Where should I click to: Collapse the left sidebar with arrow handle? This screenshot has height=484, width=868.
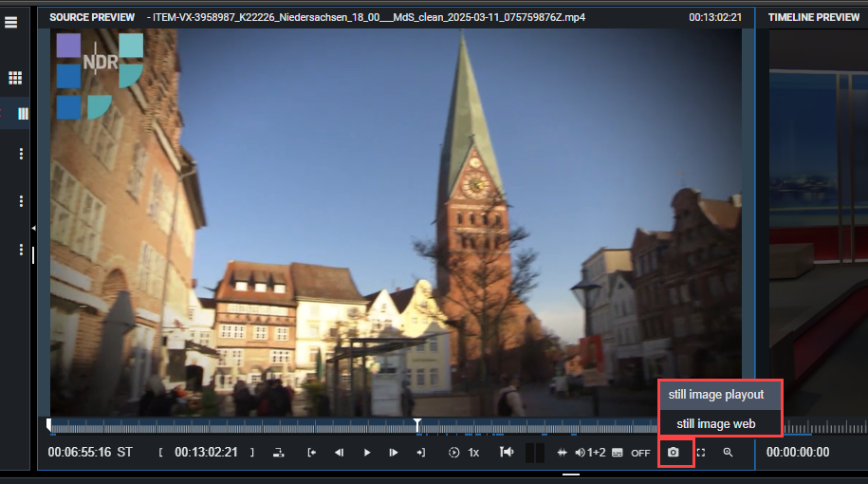pos(34,228)
